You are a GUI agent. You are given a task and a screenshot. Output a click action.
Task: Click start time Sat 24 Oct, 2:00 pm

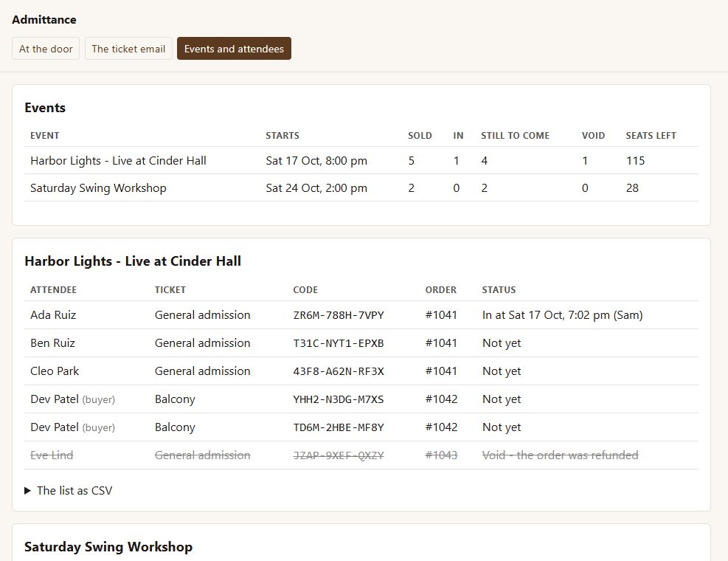(316, 188)
